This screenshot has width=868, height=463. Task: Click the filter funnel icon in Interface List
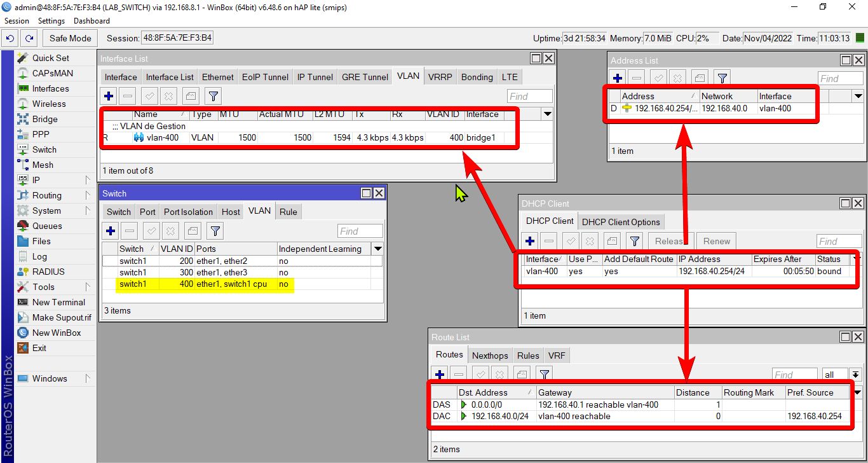[x=214, y=96]
